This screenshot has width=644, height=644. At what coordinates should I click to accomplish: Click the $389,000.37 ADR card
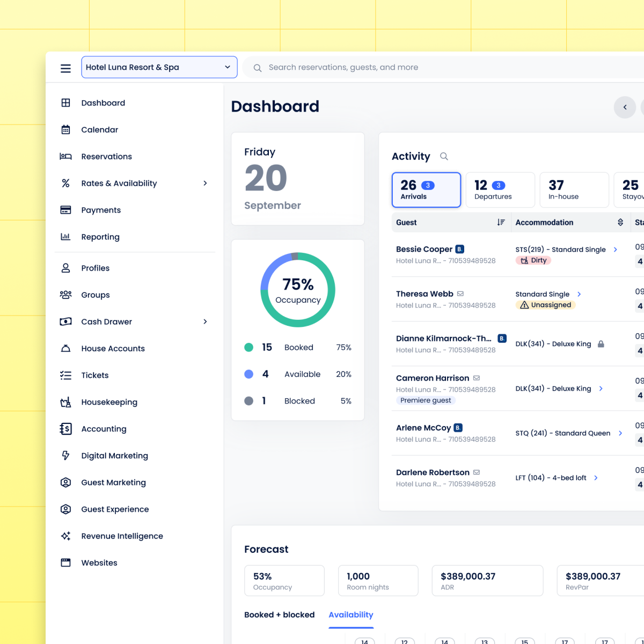pos(487,581)
